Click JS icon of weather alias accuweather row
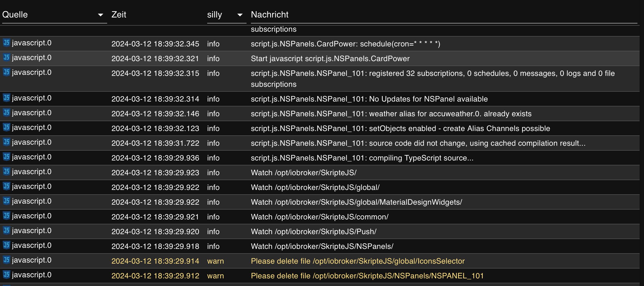 pos(6,113)
